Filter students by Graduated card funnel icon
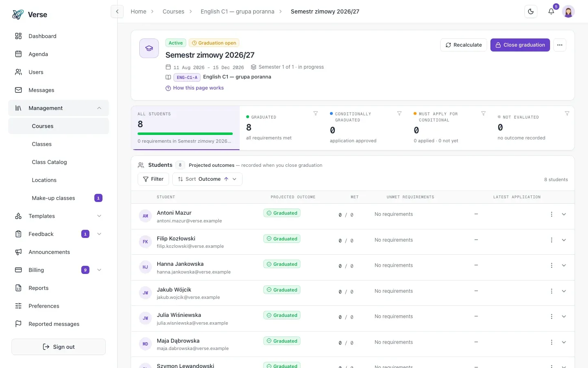588x368 pixels. coord(316,113)
